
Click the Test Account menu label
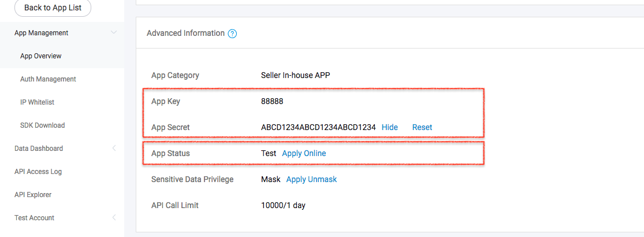coord(35,218)
